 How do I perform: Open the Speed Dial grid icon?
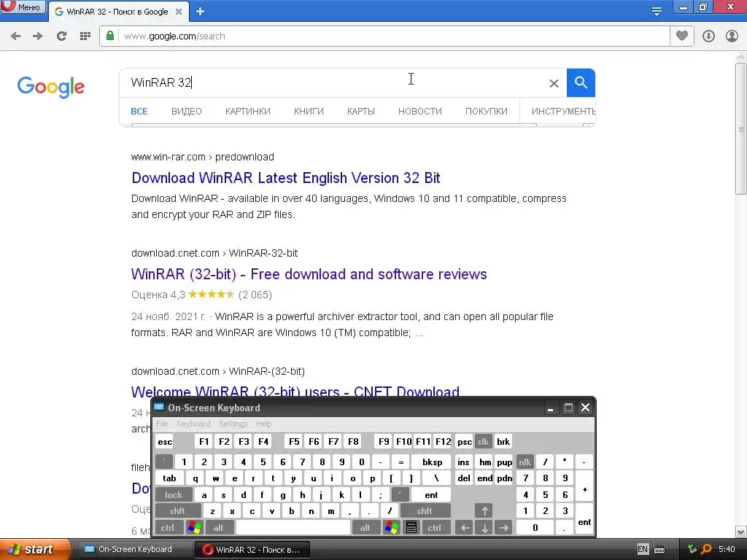[85, 36]
